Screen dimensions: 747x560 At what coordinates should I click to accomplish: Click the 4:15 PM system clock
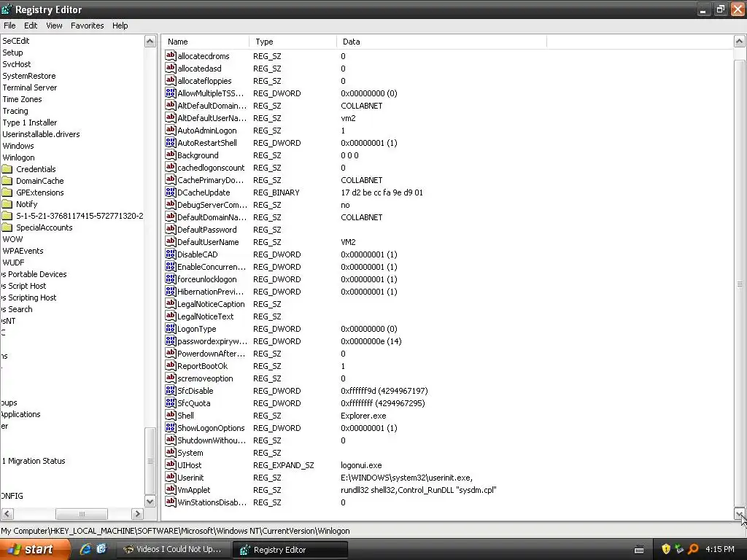[x=720, y=549]
